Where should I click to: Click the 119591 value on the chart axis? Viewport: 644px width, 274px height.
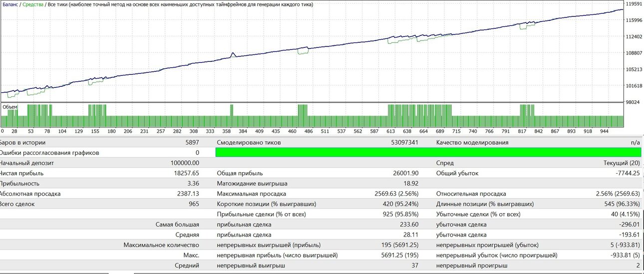pos(635,4)
